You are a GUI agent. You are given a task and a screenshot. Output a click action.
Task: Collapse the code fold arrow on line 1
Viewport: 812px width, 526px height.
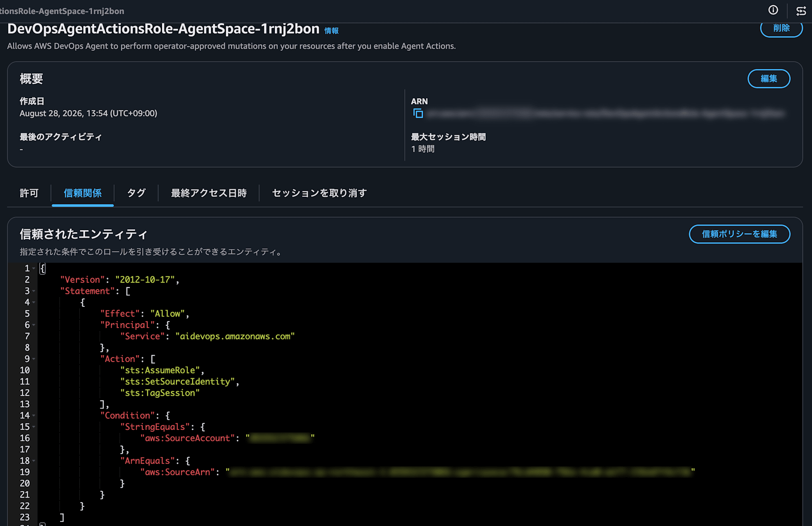tap(34, 269)
